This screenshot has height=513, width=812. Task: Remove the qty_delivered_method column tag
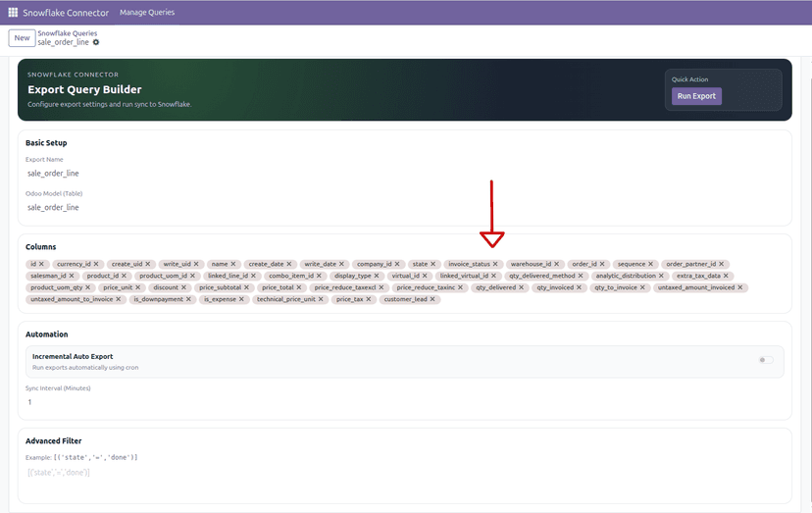pos(581,276)
